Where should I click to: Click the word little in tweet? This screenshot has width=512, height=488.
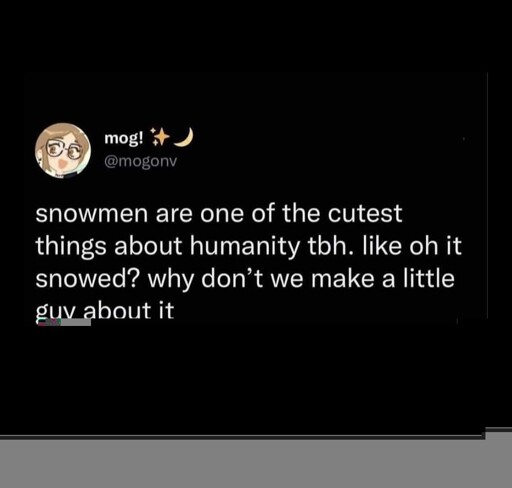pyautogui.click(x=429, y=278)
